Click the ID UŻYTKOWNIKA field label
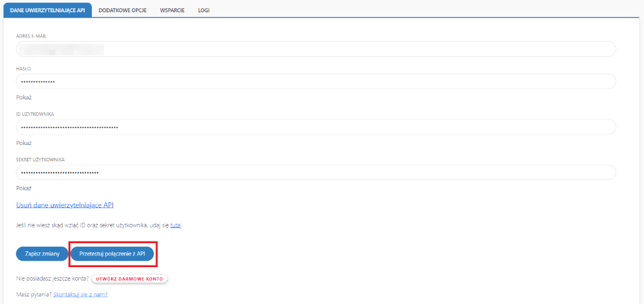 pyautogui.click(x=35, y=114)
